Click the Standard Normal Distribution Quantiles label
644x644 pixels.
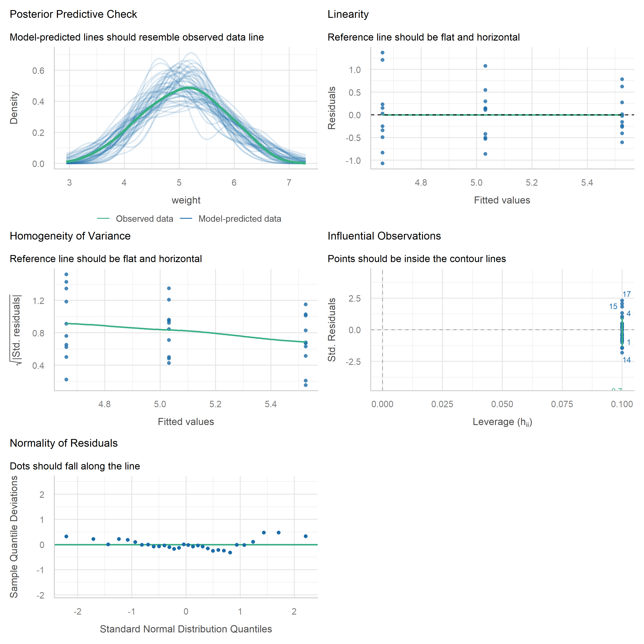(x=186, y=629)
